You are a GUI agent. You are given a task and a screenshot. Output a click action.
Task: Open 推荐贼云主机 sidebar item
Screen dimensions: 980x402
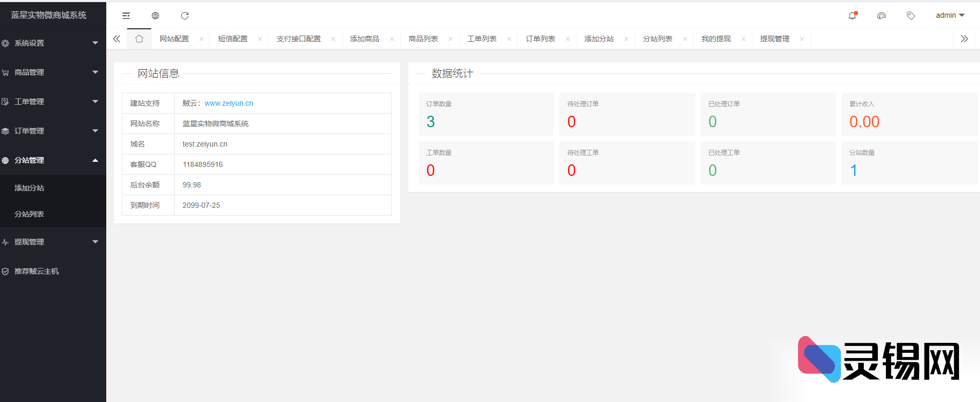(x=37, y=271)
